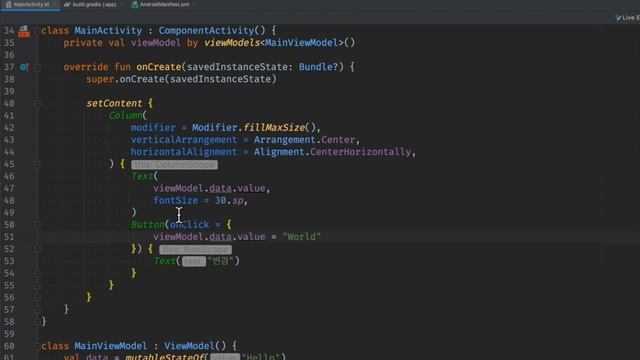
Task: Click underlined 'data' on line 47
Action: click(220, 189)
